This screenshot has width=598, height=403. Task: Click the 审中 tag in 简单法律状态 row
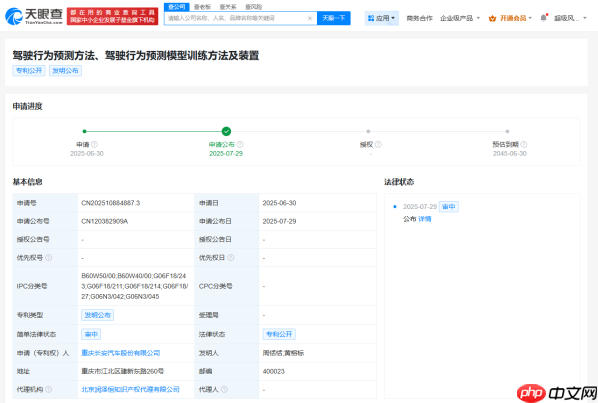[x=91, y=334]
